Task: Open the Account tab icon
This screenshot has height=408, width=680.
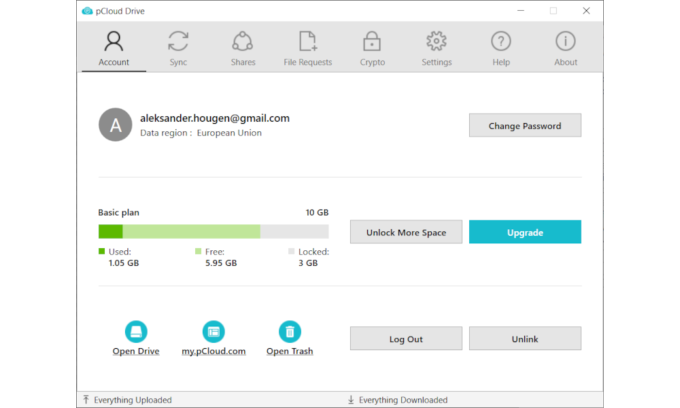Action: coord(114,41)
